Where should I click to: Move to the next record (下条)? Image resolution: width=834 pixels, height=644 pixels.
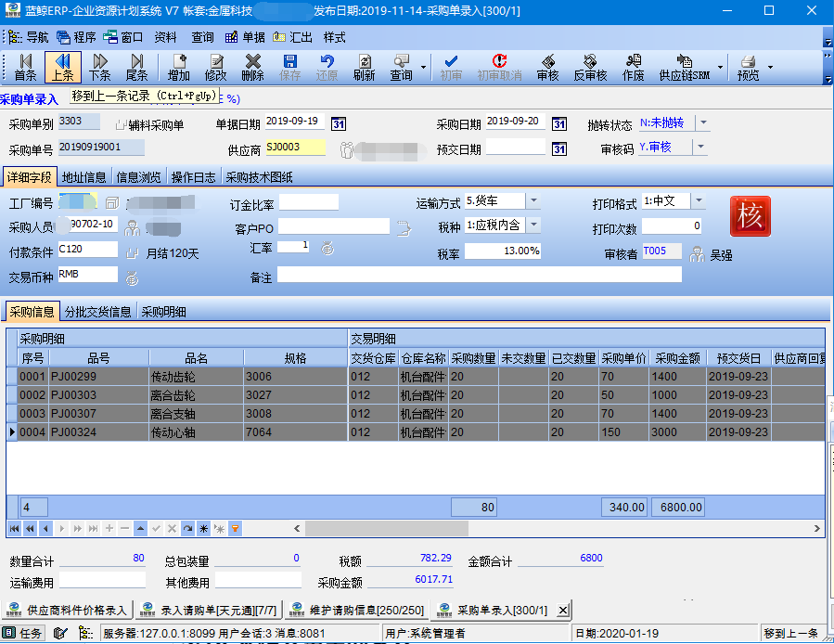[x=99, y=67]
